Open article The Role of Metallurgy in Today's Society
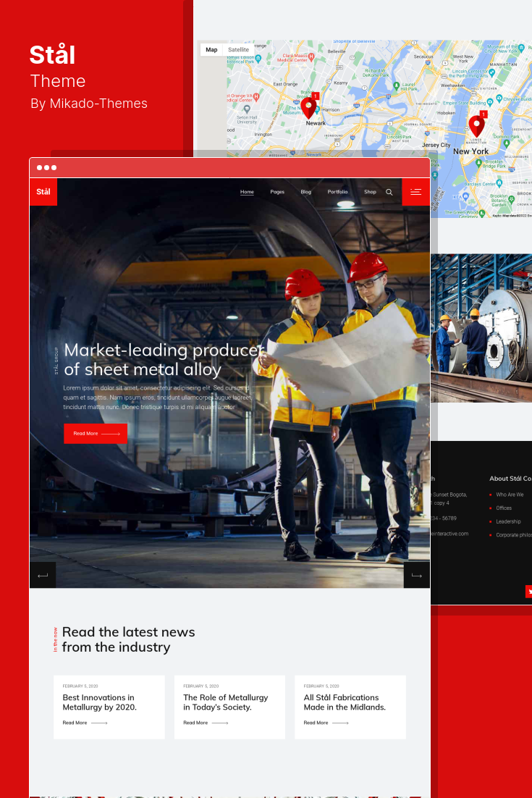 click(x=225, y=702)
